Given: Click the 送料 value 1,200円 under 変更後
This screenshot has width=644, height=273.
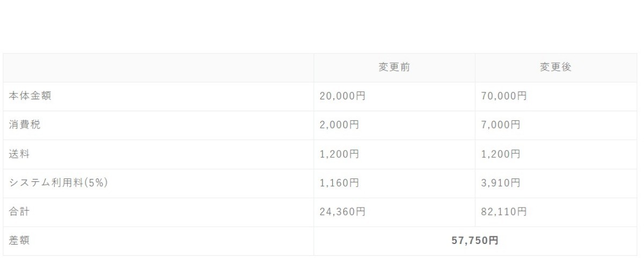Looking at the screenshot, I should (x=501, y=155).
